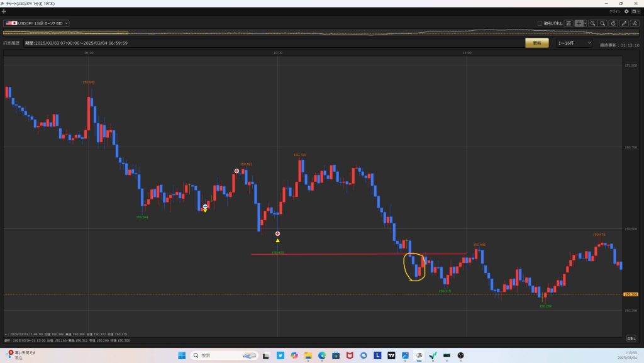The height and width of the screenshot is (363, 644).
Task: Click the move handle icon at top left
Action: pyautogui.click(x=4, y=11)
